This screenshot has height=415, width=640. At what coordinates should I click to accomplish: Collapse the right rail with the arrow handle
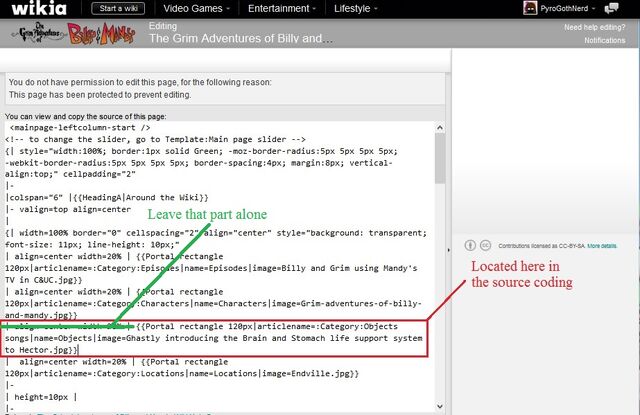pos(449,250)
